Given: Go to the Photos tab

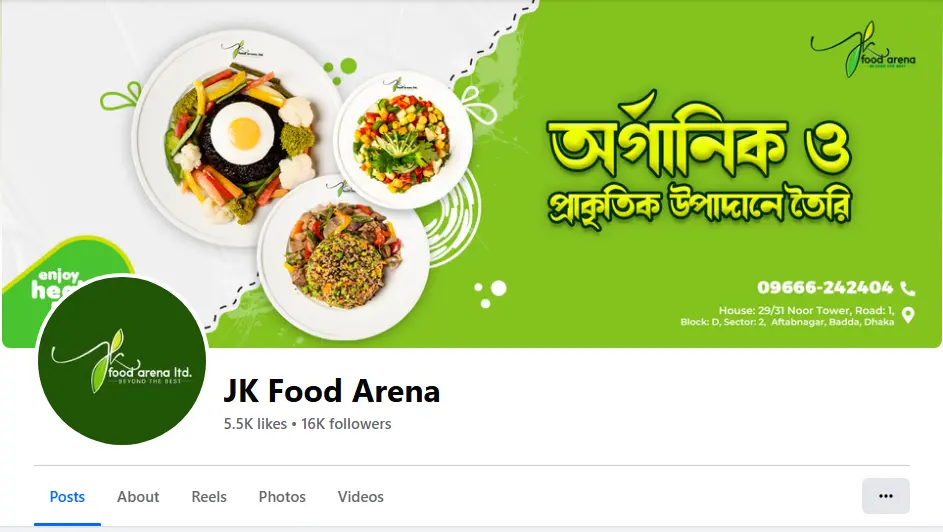Looking at the screenshot, I should [x=282, y=497].
